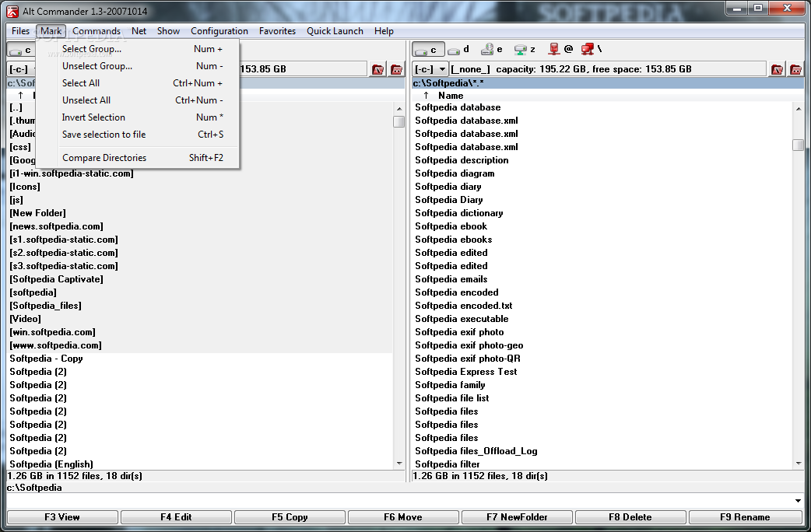Select [Softpedia_files] folder
This screenshot has height=532, width=811.
point(45,306)
